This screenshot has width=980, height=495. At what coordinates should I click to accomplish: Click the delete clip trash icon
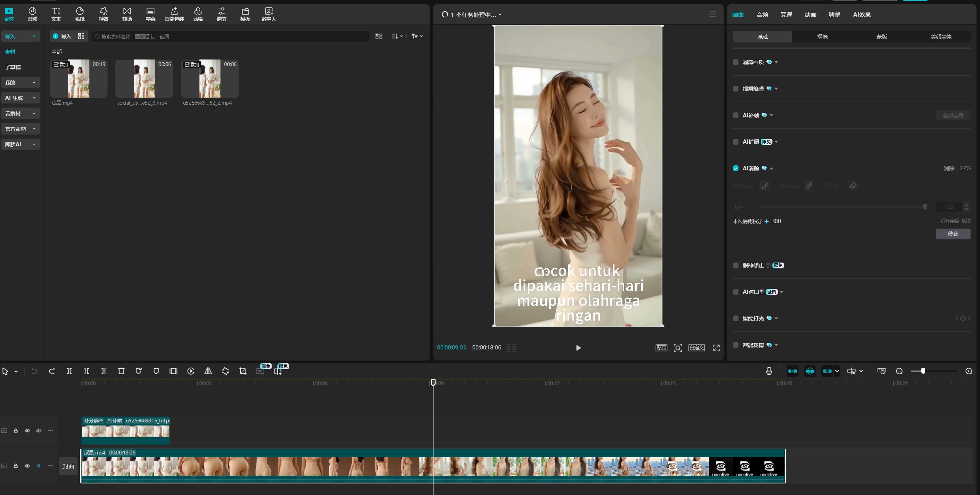pyautogui.click(x=121, y=371)
